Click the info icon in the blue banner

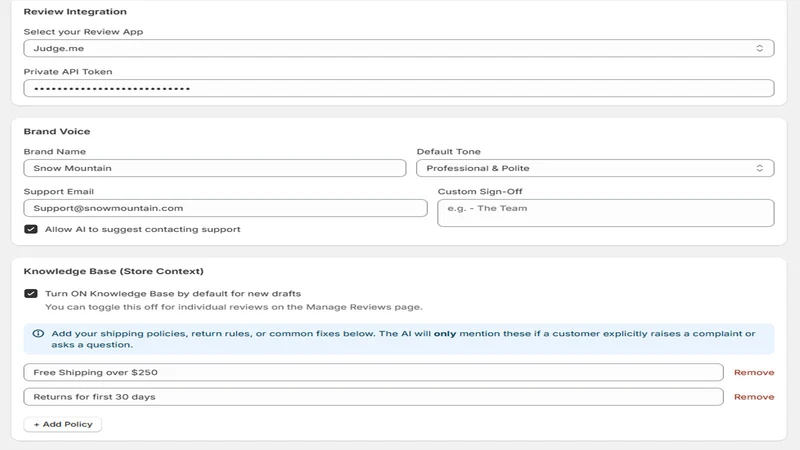38,334
